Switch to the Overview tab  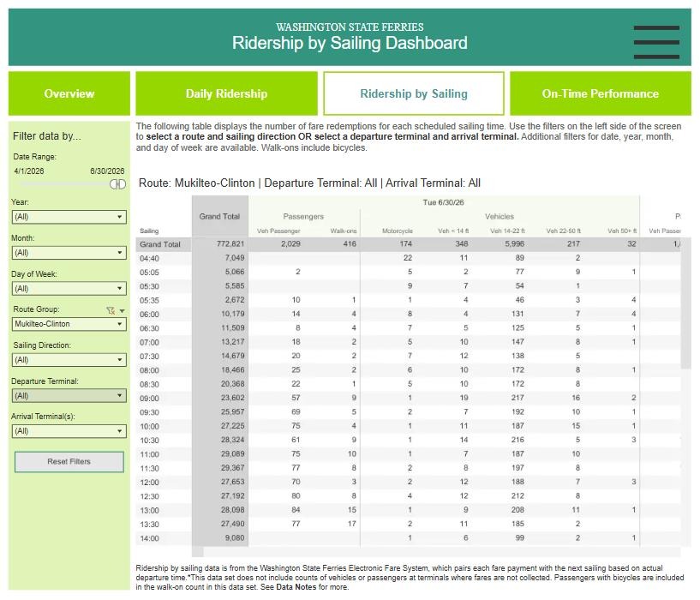(x=69, y=93)
